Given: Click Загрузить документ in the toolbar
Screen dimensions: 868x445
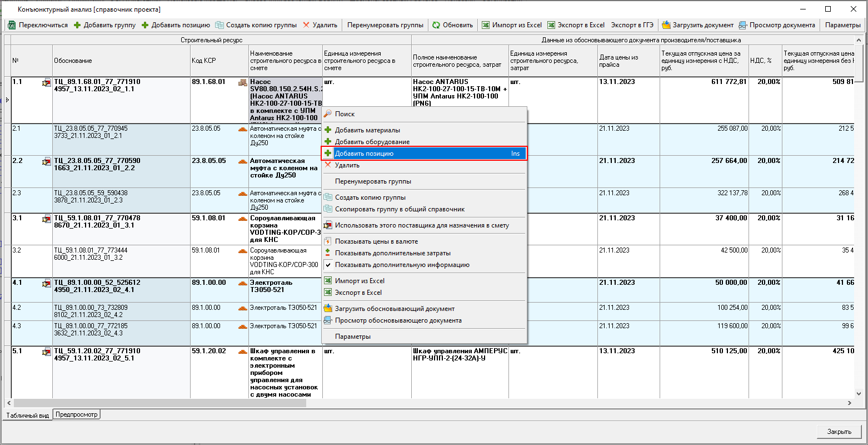Looking at the screenshot, I should pos(697,25).
